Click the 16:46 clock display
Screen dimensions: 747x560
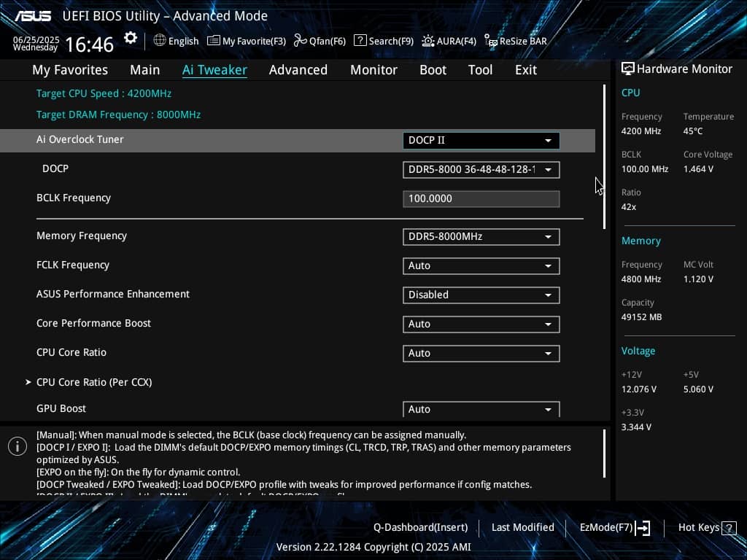(89, 44)
